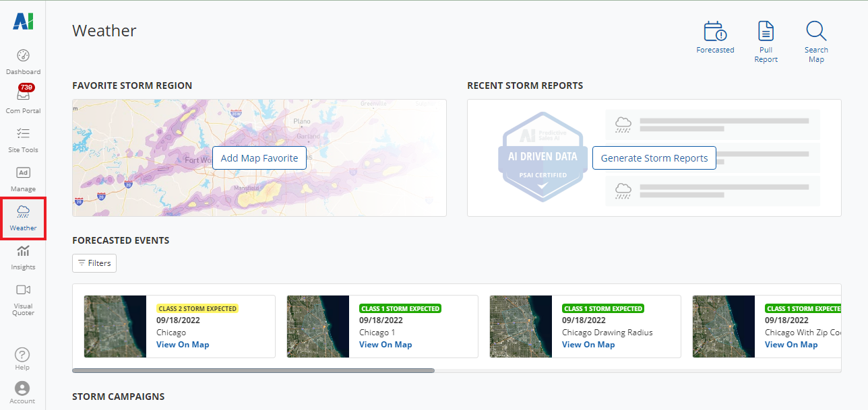This screenshot has height=410, width=868.
Task: Click the Chicago Drawing Radius map thumbnail
Action: 520,327
